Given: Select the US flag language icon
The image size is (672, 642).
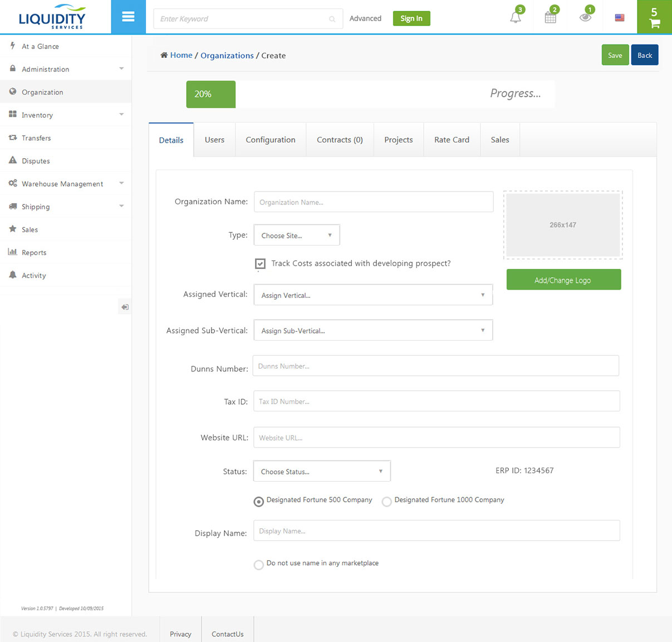Looking at the screenshot, I should tap(619, 18).
